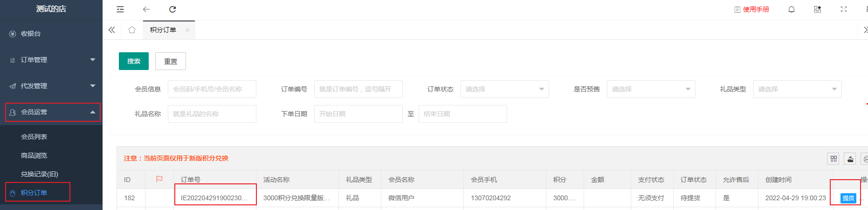The width and height of the screenshot is (868, 210).
Task: Focus the 礼品名称 input field
Action: tap(212, 114)
